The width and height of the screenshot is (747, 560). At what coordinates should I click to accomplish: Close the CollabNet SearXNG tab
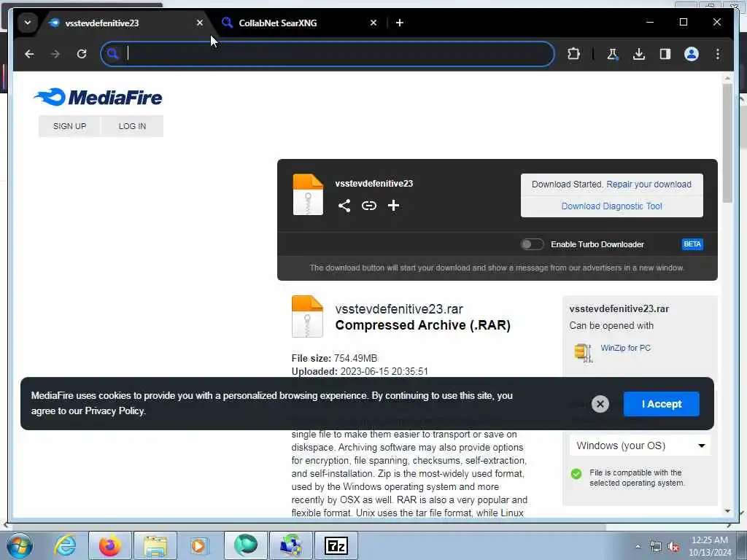[373, 23]
